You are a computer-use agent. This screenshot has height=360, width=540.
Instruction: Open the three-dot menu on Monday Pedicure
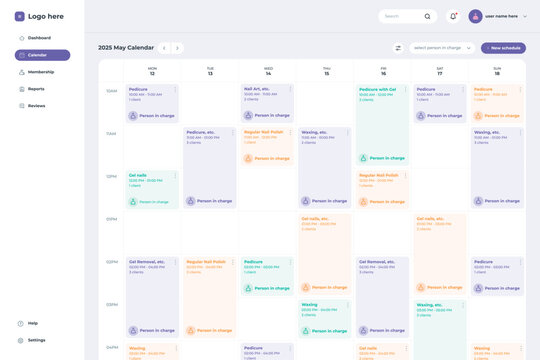click(175, 90)
